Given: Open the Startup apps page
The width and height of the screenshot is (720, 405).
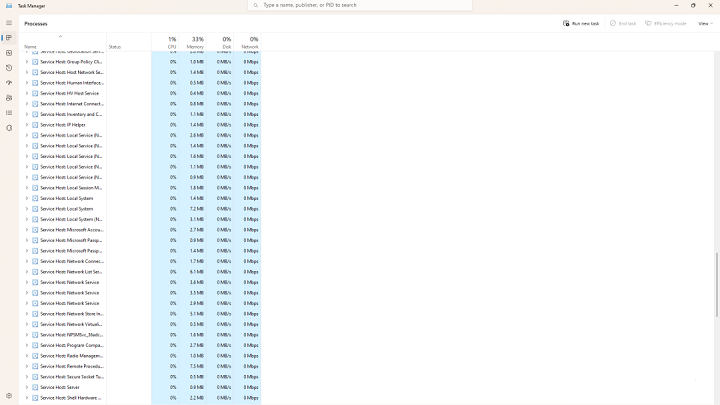Looking at the screenshot, I should coord(9,83).
